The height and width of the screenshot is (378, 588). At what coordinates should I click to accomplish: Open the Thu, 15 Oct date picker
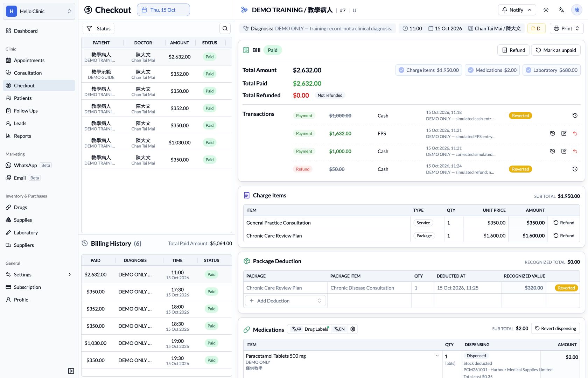(163, 10)
